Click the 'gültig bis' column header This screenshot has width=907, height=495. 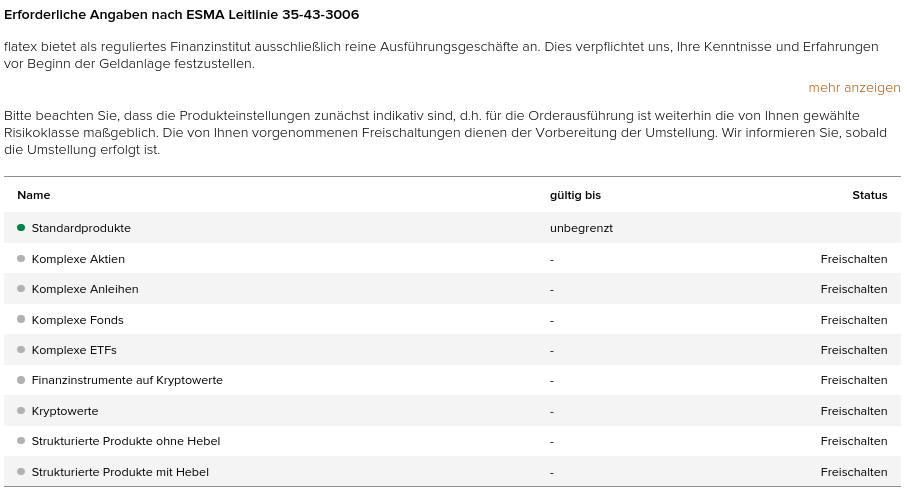tap(575, 195)
